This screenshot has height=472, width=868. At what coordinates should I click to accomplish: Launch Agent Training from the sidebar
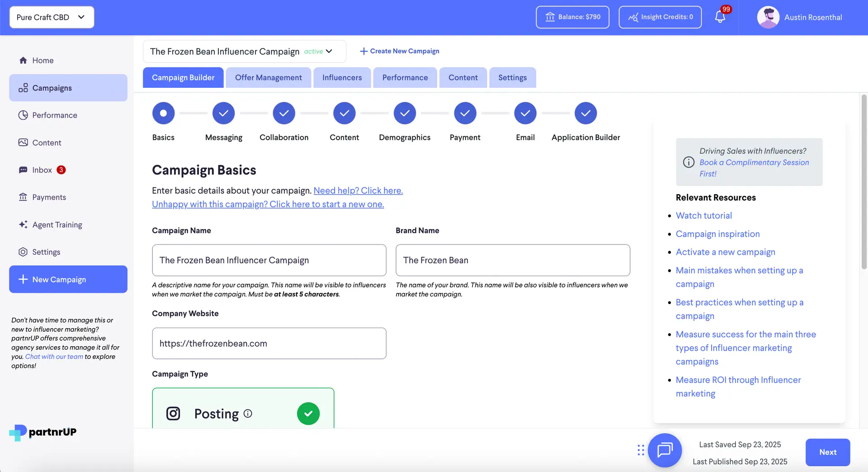(57, 224)
